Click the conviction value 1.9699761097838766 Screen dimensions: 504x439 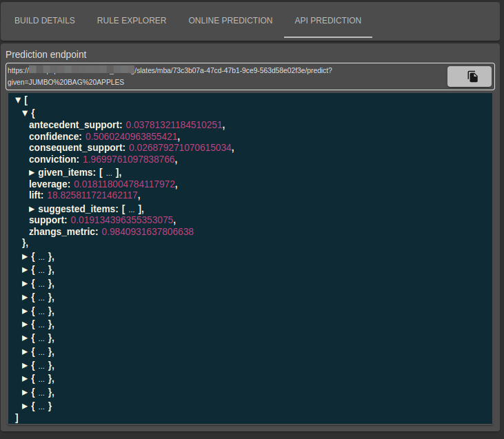point(129,159)
